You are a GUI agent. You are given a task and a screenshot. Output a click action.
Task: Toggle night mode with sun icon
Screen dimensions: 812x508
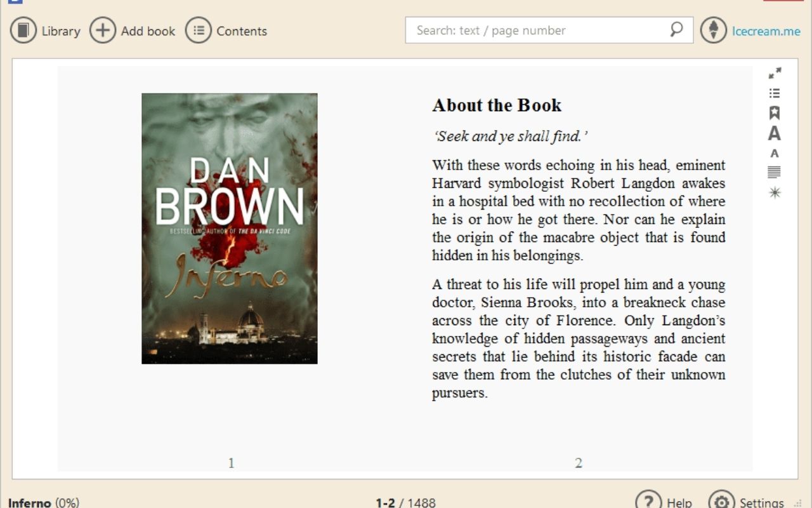coord(775,192)
